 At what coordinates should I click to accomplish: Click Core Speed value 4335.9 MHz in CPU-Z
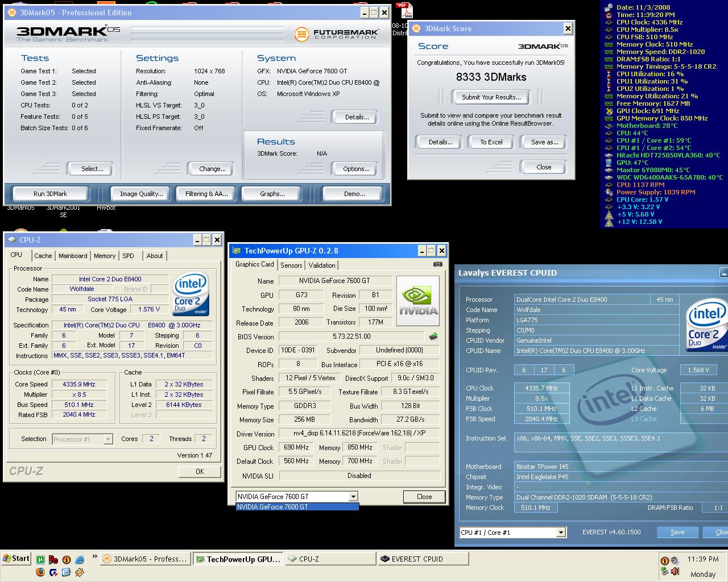click(79, 384)
